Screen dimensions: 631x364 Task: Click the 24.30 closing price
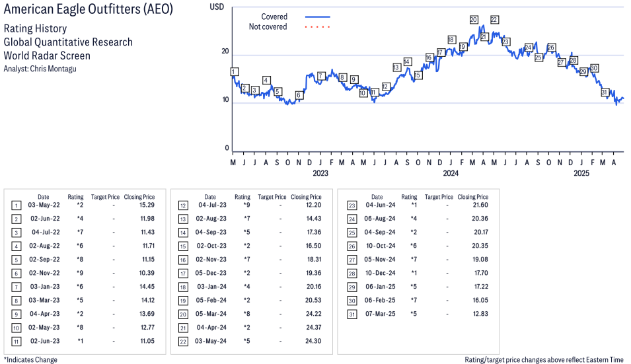313,341
